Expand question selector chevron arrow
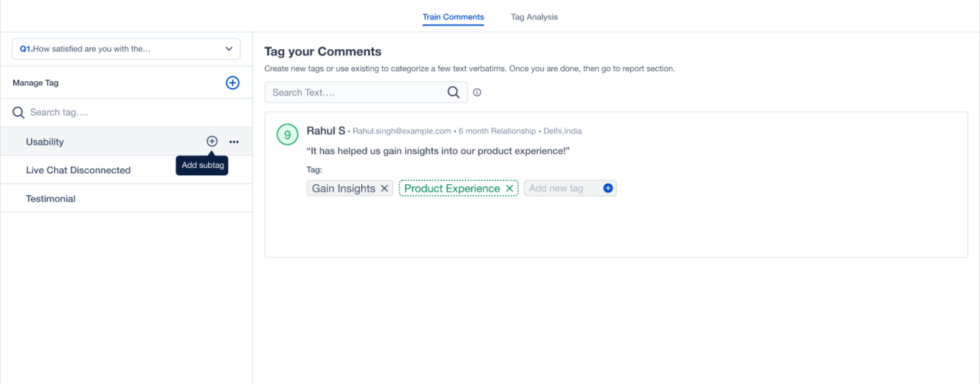Image resolution: width=980 pixels, height=384 pixels. (x=229, y=49)
